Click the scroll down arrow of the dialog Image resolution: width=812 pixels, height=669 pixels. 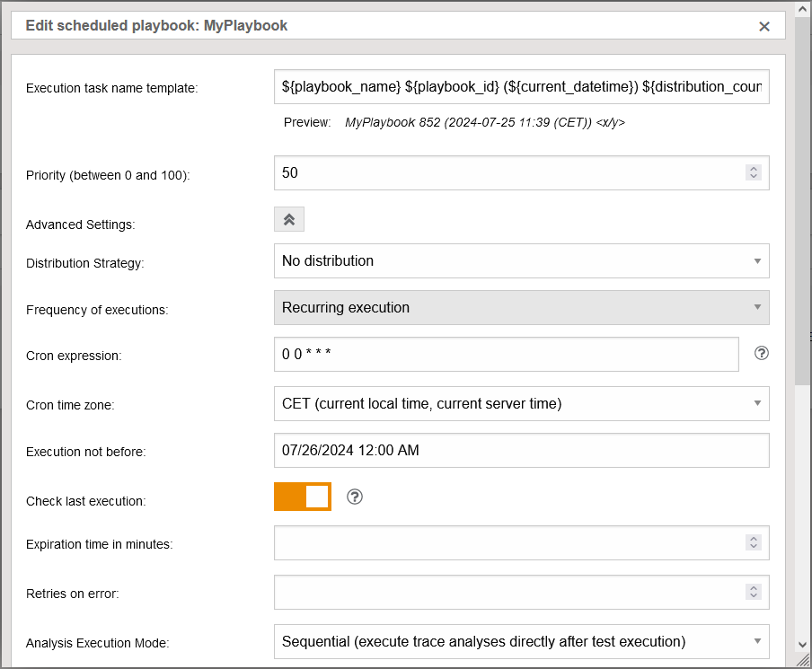coord(802,644)
